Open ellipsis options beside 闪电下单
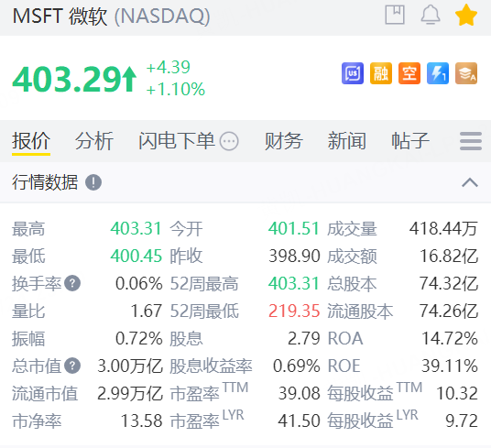Screen dimensions: 491x448 pyautogui.click(x=229, y=141)
